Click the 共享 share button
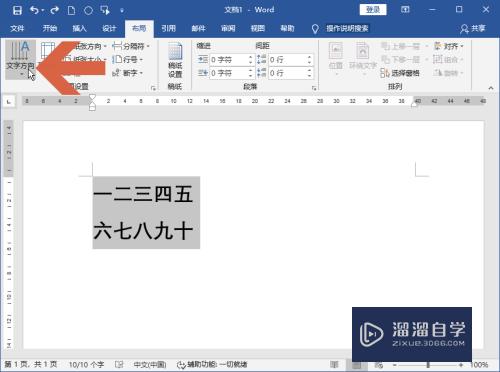The height and width of the screenshot is (372, 500). (x=473, y=29)
